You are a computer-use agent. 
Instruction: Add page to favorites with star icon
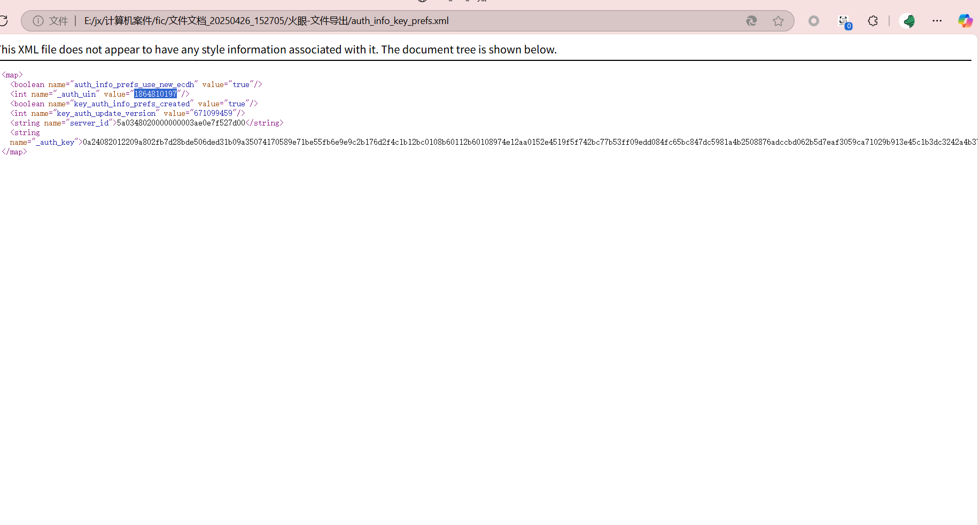(x=778, y=21)
